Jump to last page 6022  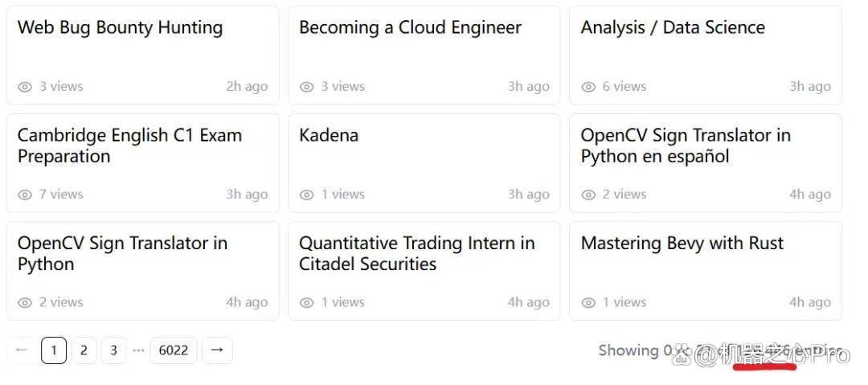pyautogui.click(x=174, y=350)
